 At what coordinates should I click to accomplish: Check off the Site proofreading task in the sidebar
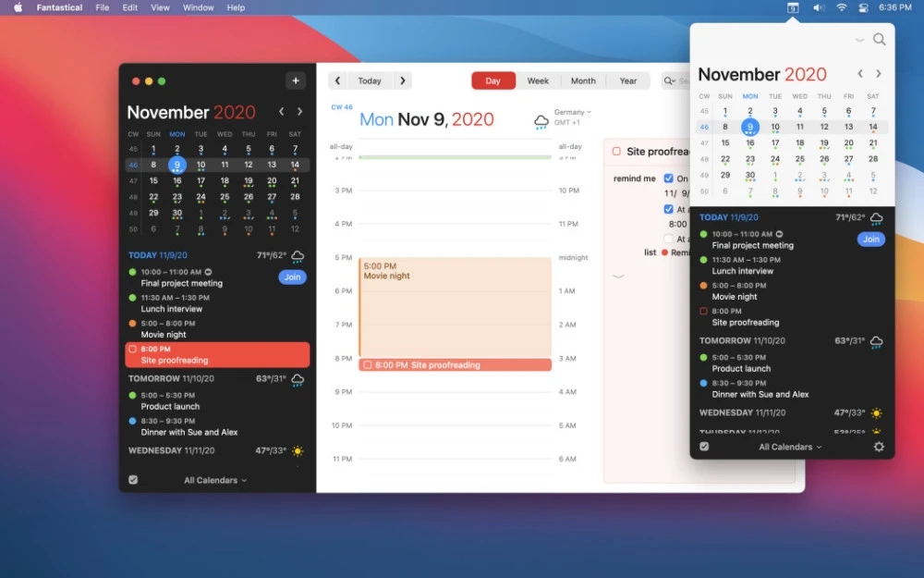tap(133, 350)
